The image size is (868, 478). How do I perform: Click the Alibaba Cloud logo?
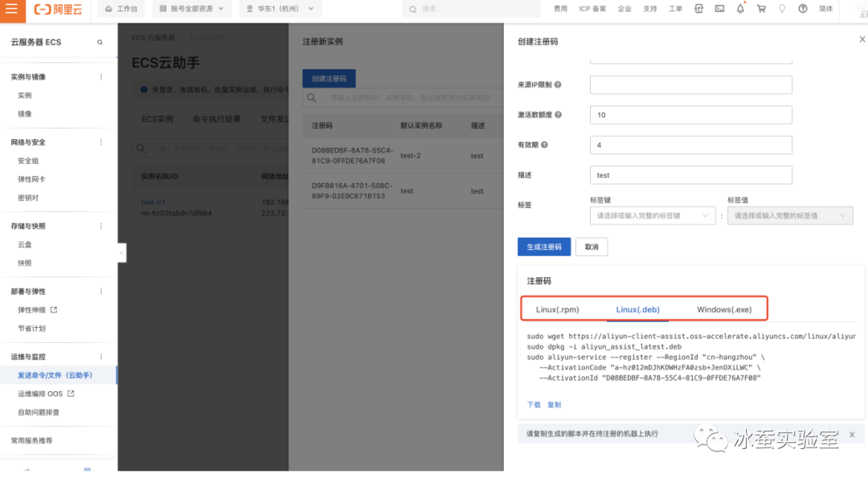(x=58, y=10)
